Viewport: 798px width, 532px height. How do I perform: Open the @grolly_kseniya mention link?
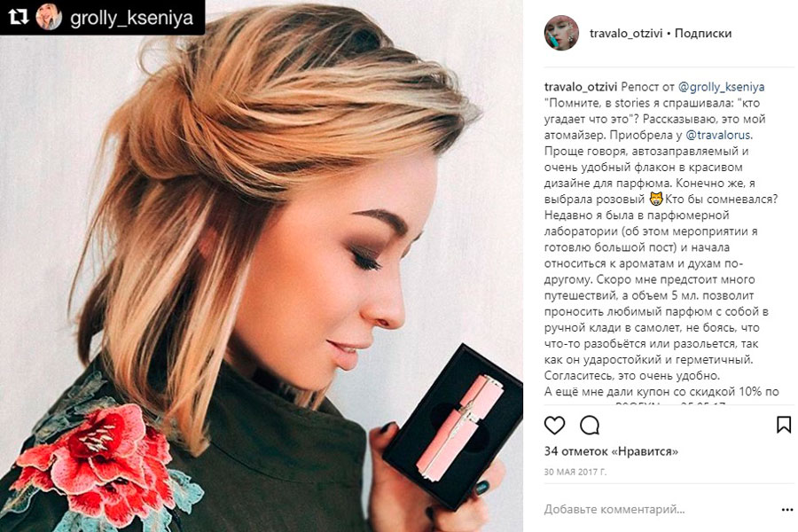point(721,87)
